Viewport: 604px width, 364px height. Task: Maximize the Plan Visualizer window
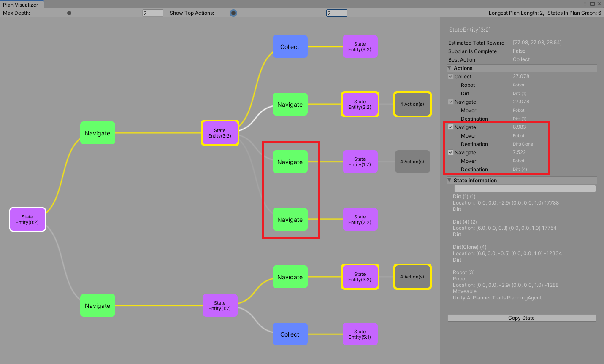pyautogui.click(x=592, y=4)
